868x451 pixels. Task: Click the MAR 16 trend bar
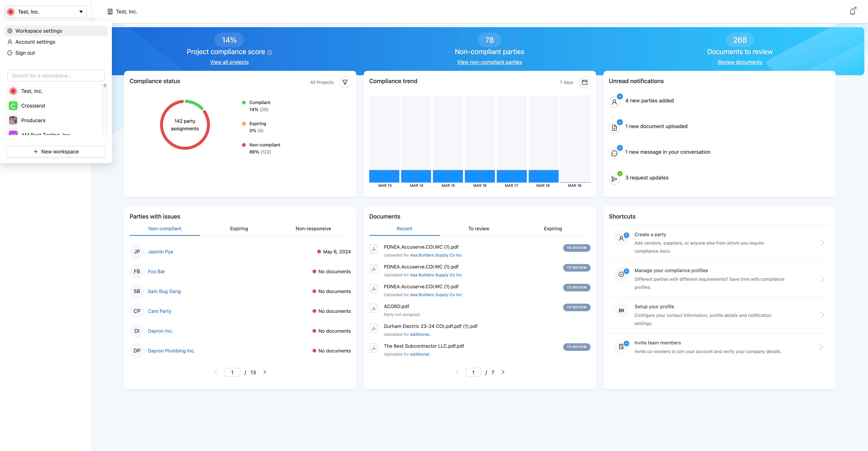479,176
